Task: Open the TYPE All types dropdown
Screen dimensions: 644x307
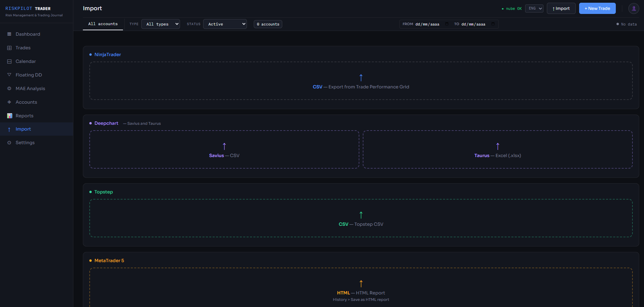Action: click(x=160, y=24)
